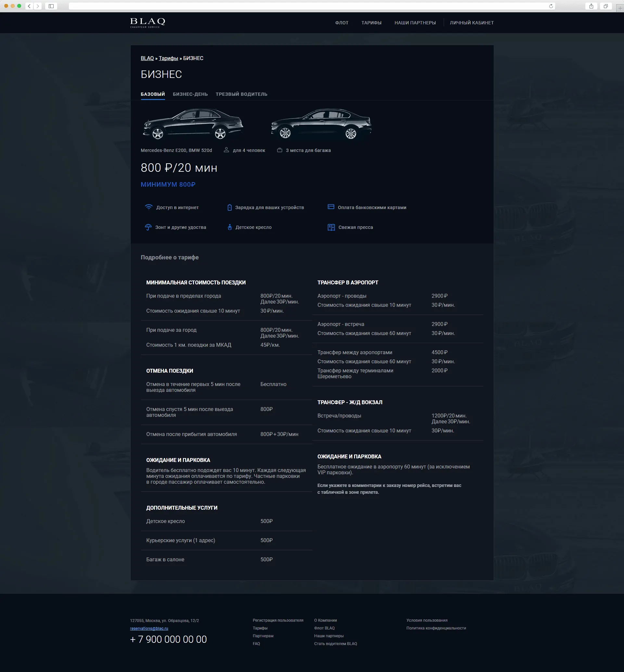Click the browser share icon

tap(591, 6)
